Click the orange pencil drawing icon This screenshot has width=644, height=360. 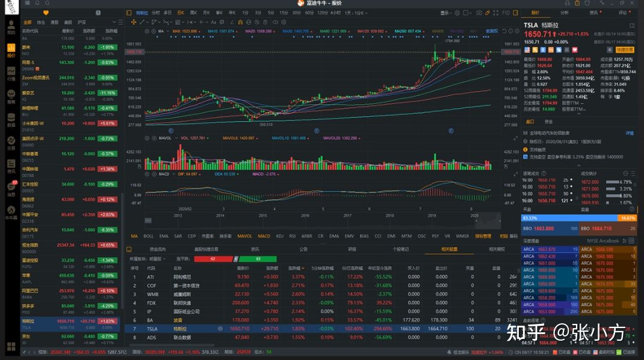(488, 13)
